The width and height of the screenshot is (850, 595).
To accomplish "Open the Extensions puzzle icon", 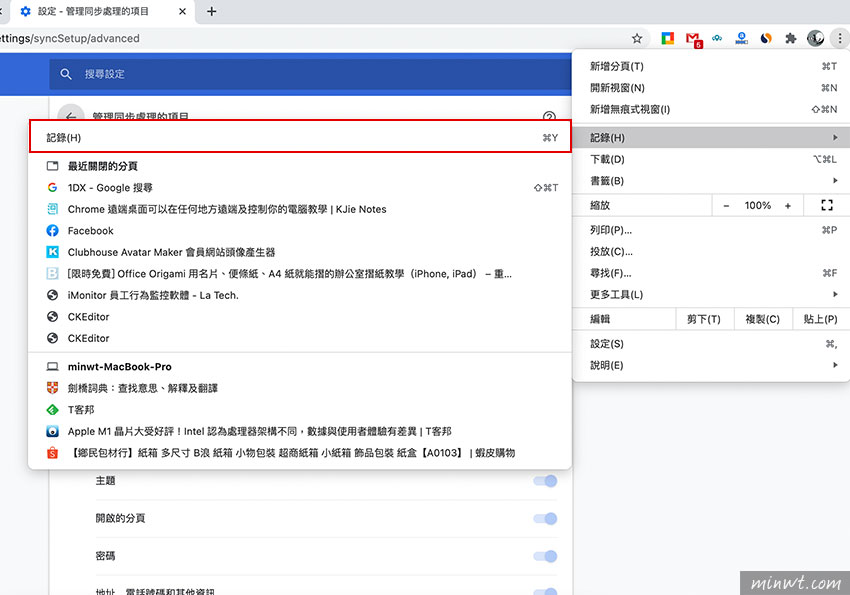I will (x=790, y=38).
